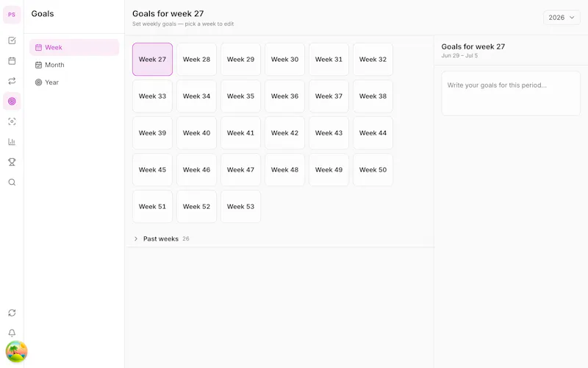Open the tasks checkbox icon in sidebar
This screenshot has width=588, height=368.
point(12,40)
